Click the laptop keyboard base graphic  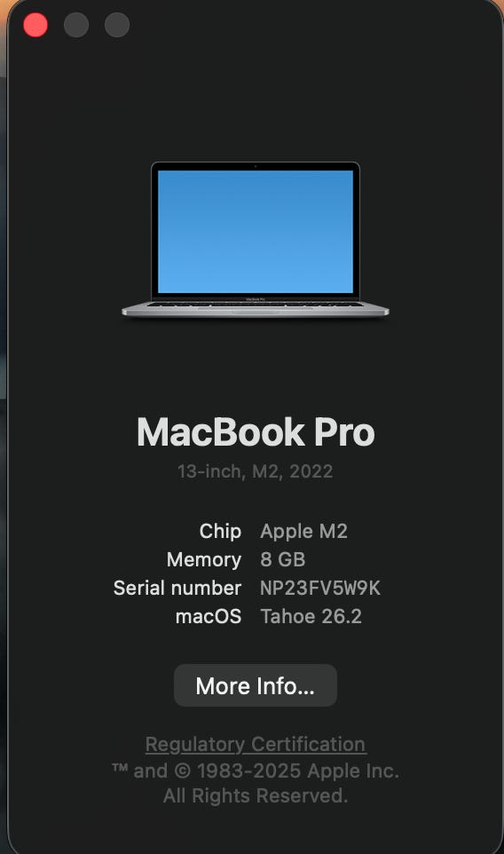point(256,309)
